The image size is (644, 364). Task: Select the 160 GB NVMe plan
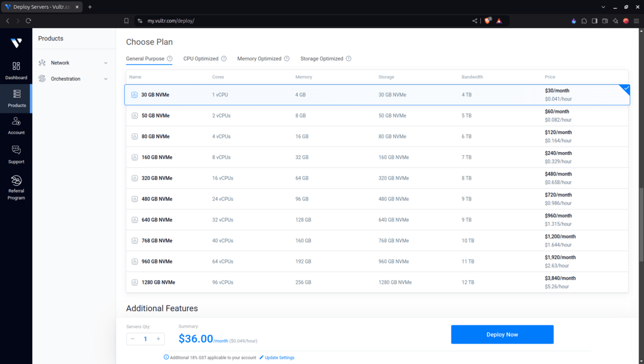tap(377, 157)
